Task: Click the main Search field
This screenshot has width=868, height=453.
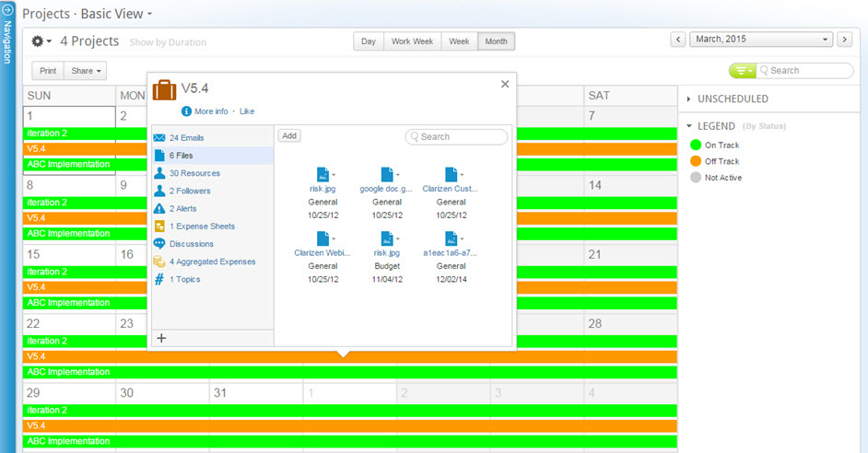Action: tap(805, 71)
